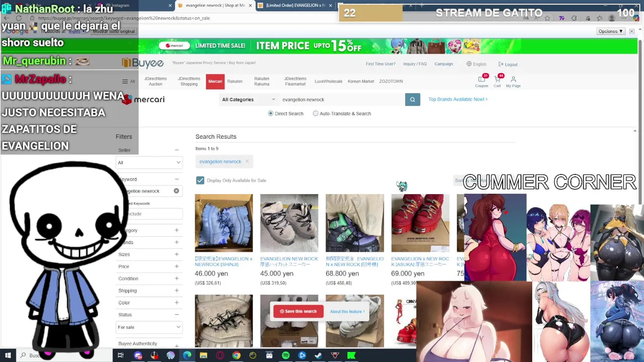The width and height of the screenshot is (644, 362).
Task: Clear the keyword filter with the x icon
Action: click(176, 191)
